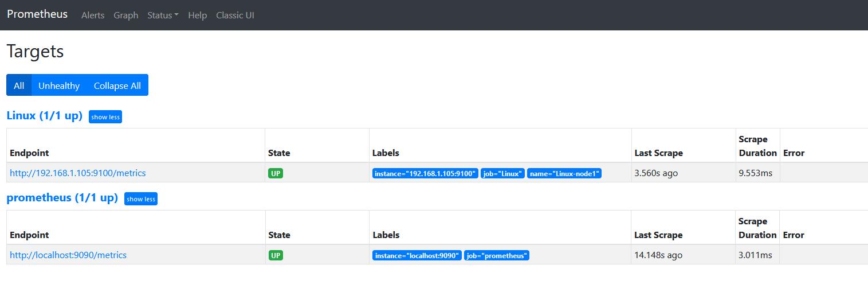Click Scrape Duration header in Linux table
The width and height of the screenshot is (868, 300).
[757, 146]
